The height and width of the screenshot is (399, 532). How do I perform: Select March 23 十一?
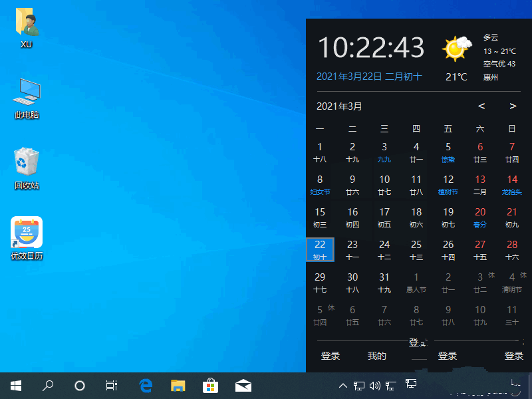click(352, 250)
